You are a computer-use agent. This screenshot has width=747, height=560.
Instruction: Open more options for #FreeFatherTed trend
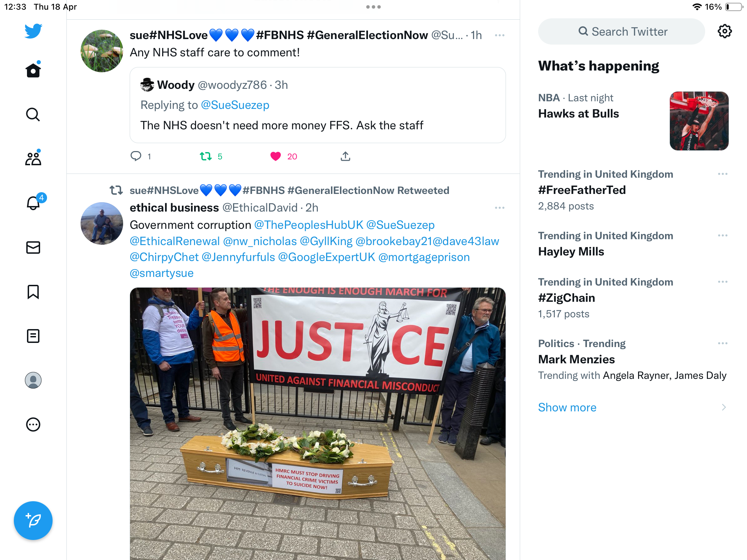coord(723,174)
